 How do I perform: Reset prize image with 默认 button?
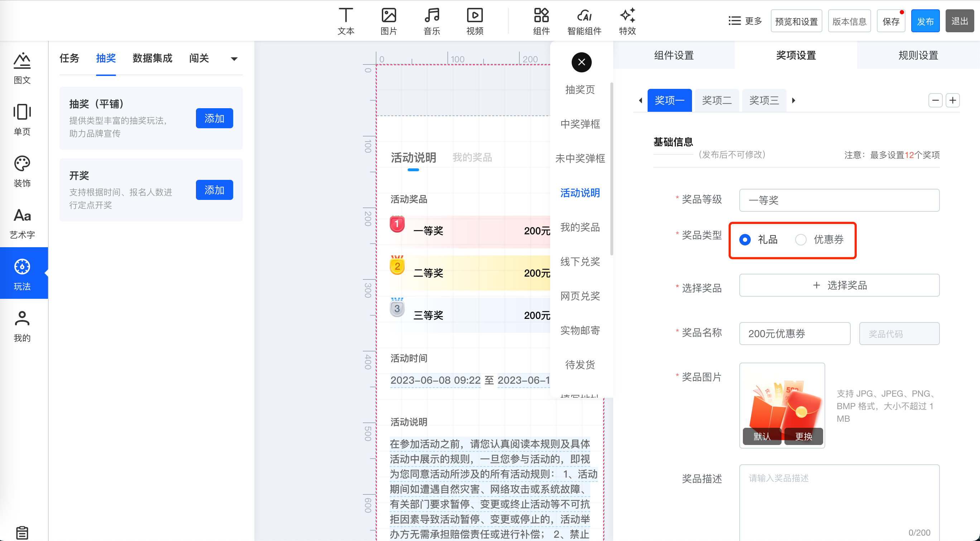[762, 436]
